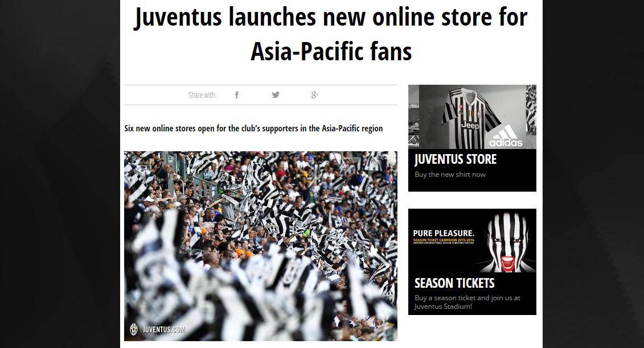644x348 pixels.
Task: Share the article on Facebook
Action: (x=236, y=95)
